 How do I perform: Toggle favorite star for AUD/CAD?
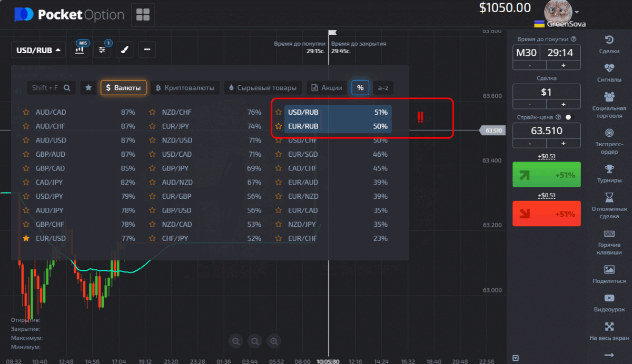[x=26, y=112]
